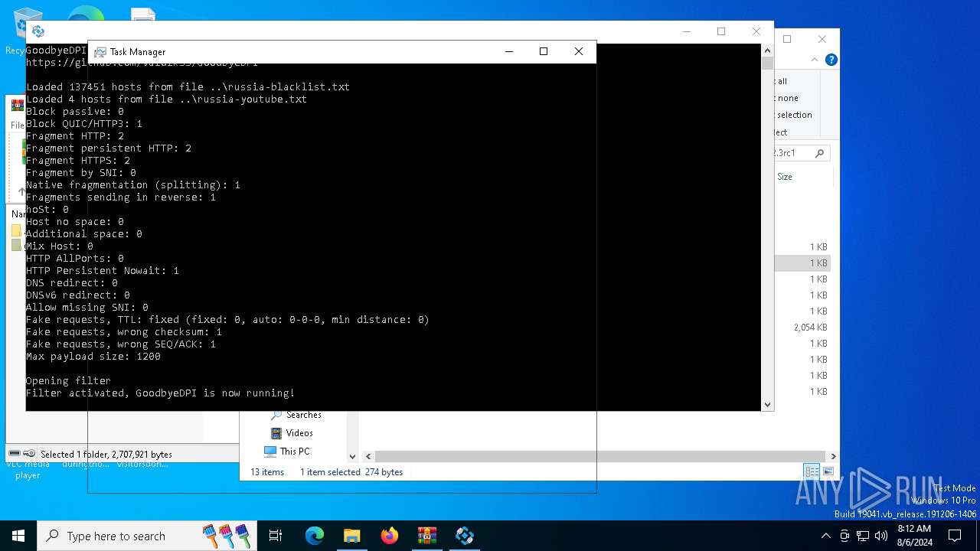Viewport: 980px width, 551px height.
Task: Launch Firefox from the taskbar
Action: pos(390,536)
